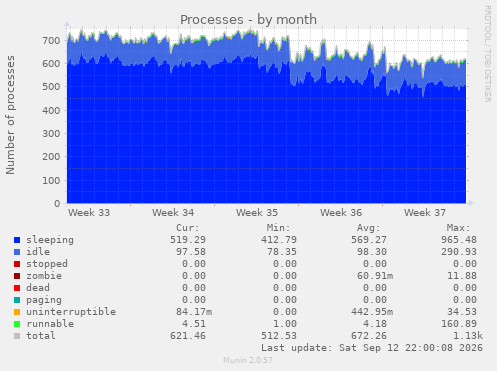Click the 'runnable' legend label
497x371 pixels.
[50, 324]
